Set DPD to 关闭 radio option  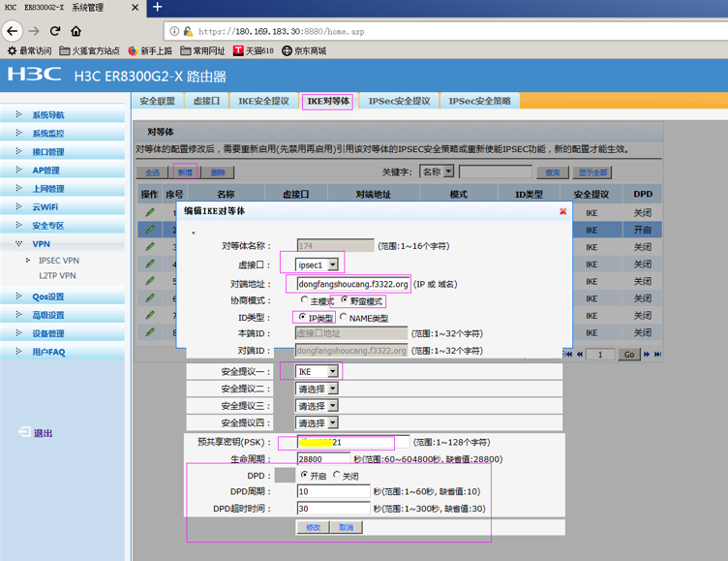[x=337, y=476]
